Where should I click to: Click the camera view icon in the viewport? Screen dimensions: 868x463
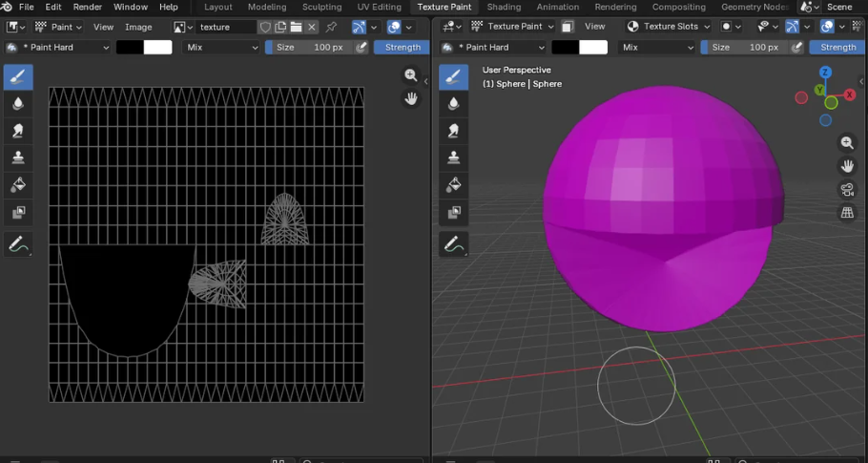point(847,189)
